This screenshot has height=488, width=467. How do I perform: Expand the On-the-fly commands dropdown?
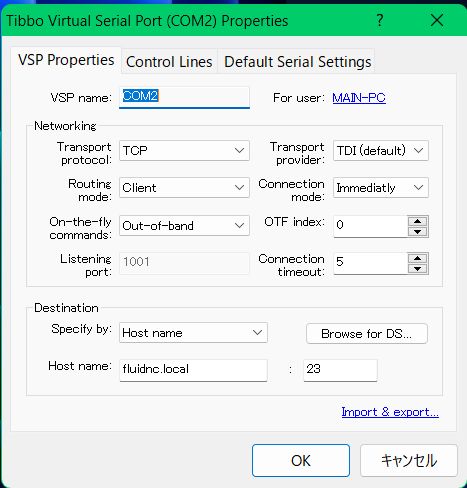click(x=184, y=226)
